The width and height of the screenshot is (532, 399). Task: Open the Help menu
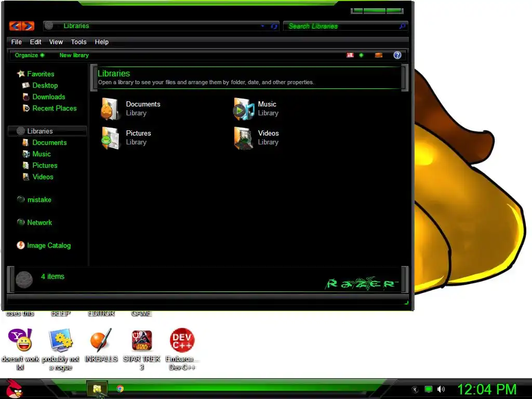[101, 42]
